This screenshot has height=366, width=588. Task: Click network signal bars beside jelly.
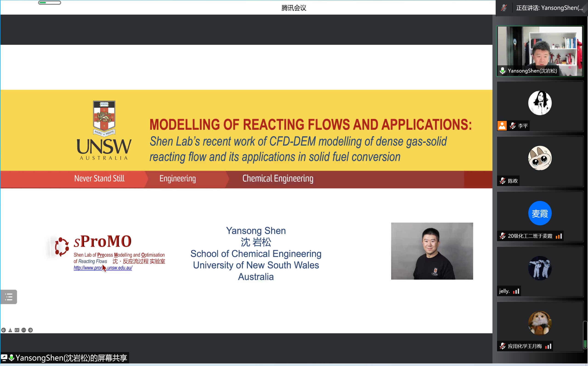(516, 291)
